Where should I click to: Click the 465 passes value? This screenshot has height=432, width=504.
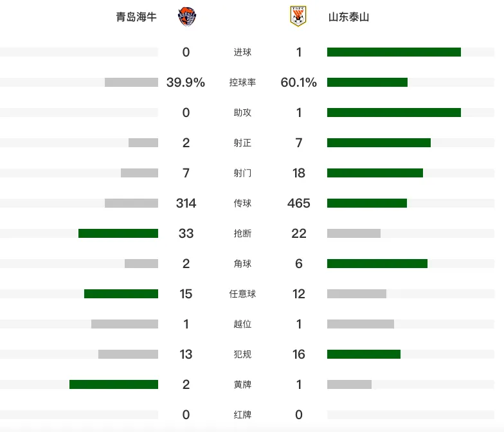point(298,203)
